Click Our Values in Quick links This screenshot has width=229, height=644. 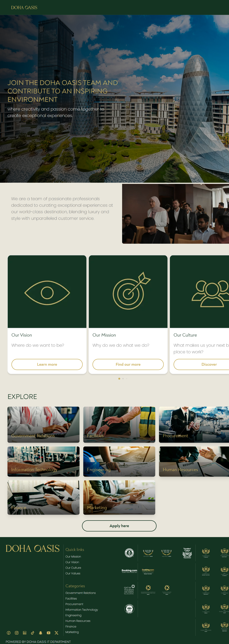click(73, 573)
